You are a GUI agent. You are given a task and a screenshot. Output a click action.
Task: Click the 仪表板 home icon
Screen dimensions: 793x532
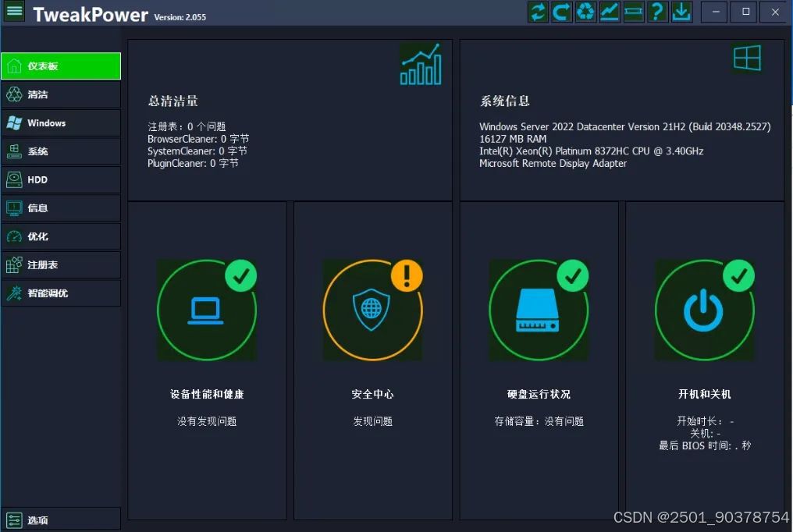point(14,66)
